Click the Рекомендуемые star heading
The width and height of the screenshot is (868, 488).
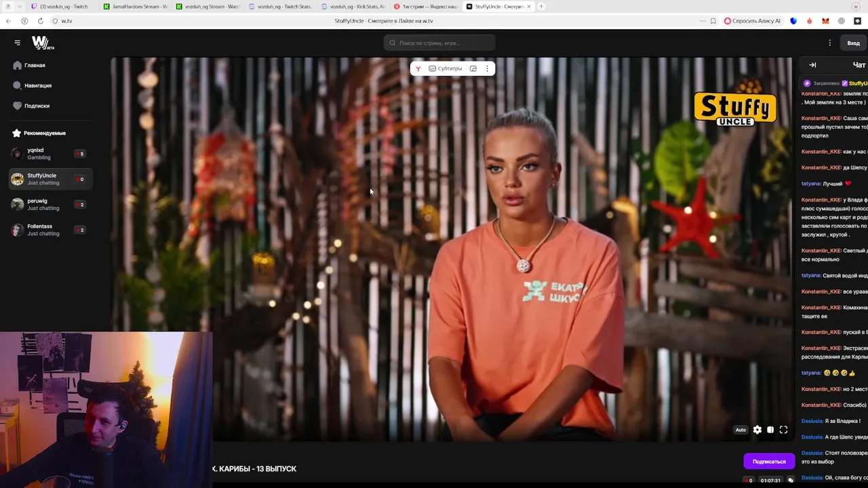coord(39,133)
